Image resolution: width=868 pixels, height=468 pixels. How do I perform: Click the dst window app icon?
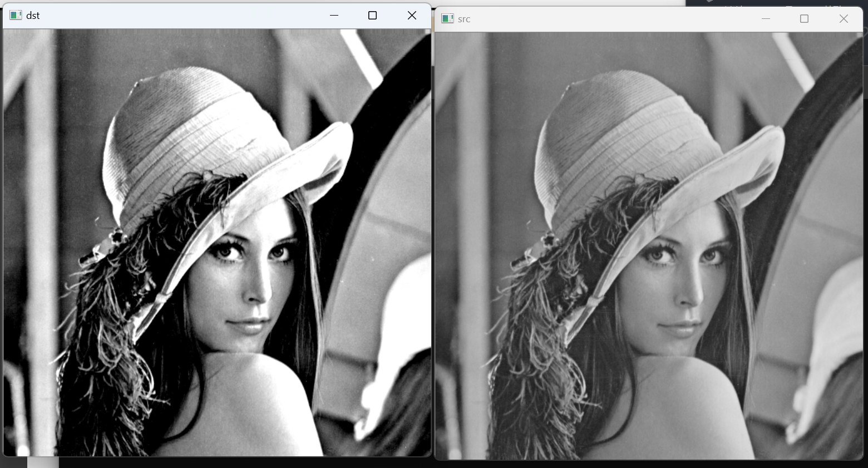16,16
